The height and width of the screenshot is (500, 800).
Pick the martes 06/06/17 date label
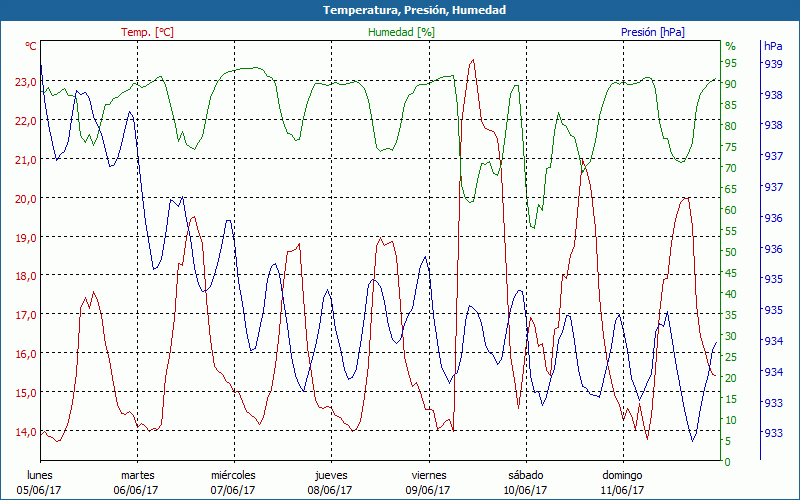pos(137,482)
